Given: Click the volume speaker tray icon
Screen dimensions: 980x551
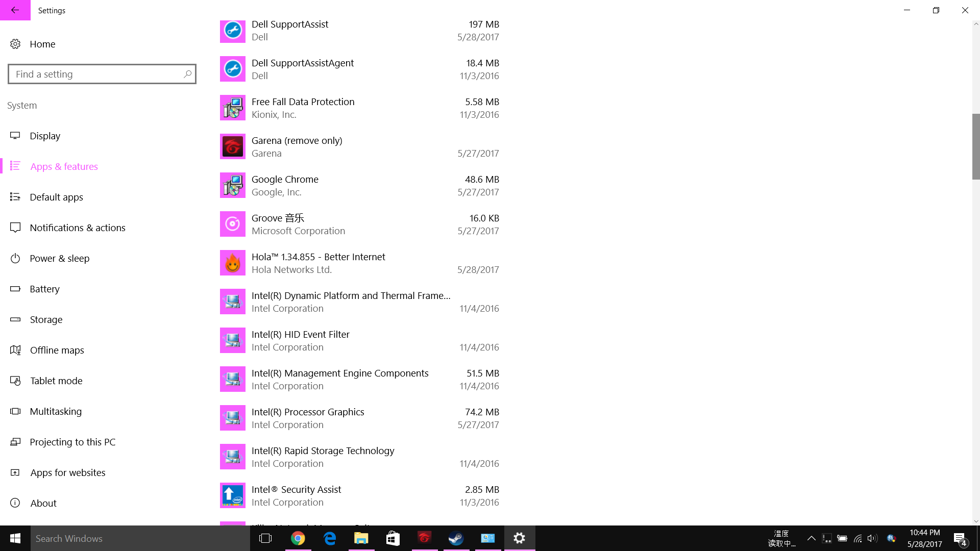Looking at the screenshot, I should click(x=872, y=538).
